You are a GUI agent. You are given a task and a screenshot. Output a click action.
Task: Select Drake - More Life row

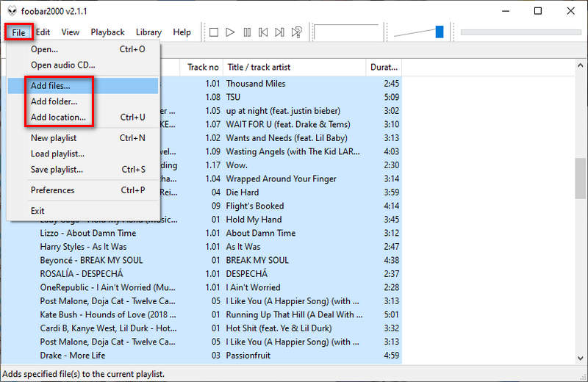click(73, 356)
